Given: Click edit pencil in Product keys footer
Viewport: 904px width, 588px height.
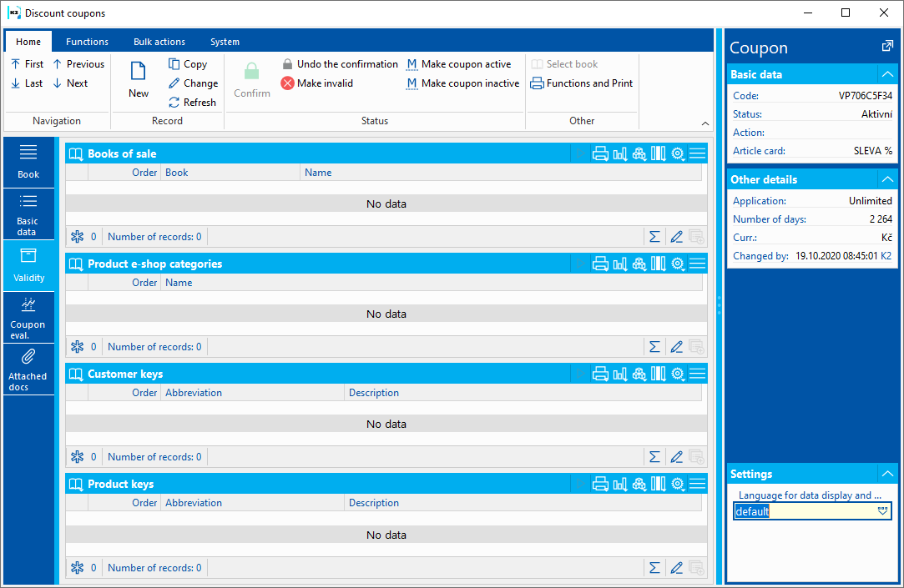Looking at the screenshot, I should pyautogui.click(x=676, y=568).
